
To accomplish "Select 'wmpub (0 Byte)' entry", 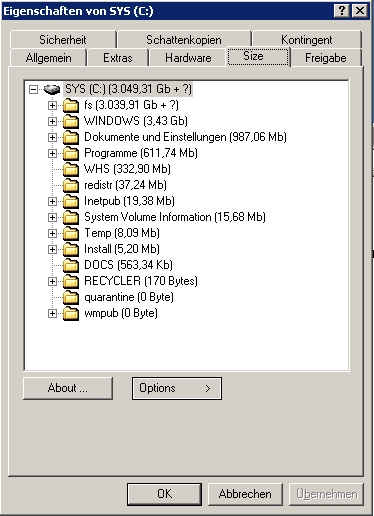I will (121, 313).
